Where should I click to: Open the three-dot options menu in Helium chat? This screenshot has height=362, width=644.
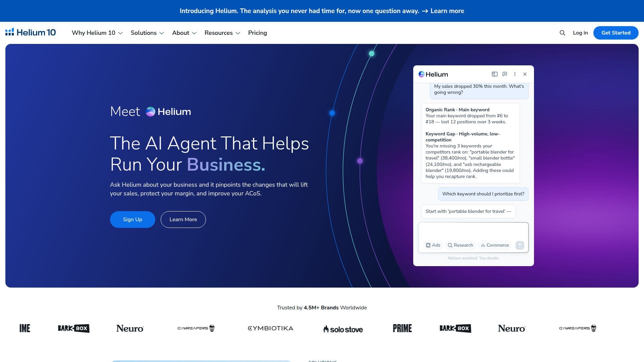coord(515,74)
